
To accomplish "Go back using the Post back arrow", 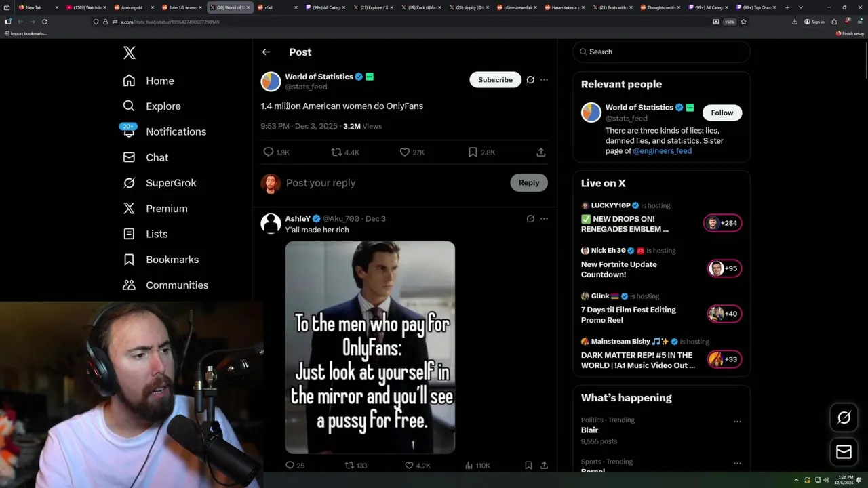I will point(266,52).
